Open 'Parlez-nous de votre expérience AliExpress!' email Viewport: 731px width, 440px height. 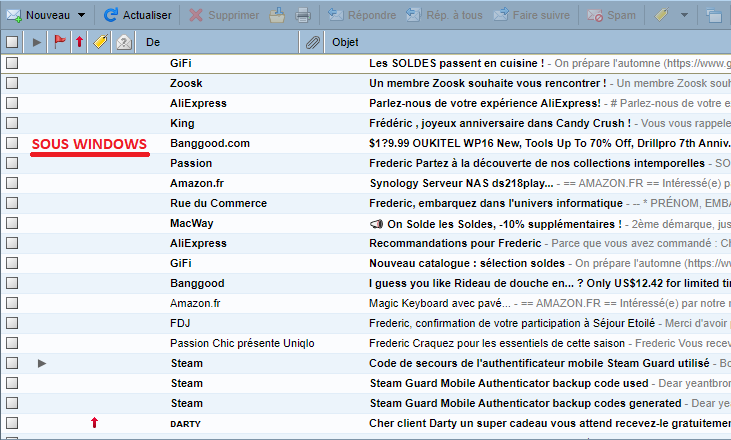485,103
